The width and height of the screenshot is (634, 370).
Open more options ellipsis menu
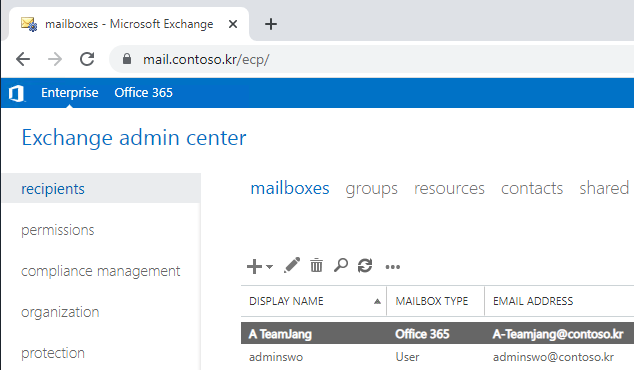click(393, 267)
